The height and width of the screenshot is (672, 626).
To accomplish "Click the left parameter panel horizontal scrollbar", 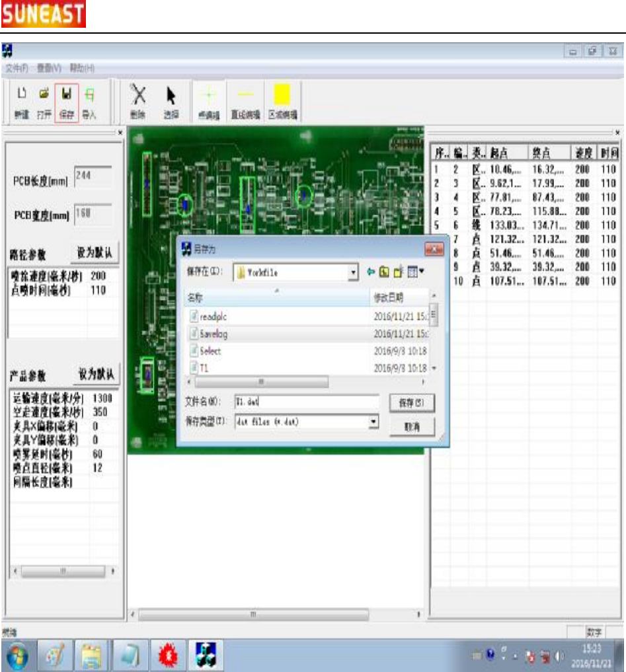I will pyautogui.click(x=63, y=571).
